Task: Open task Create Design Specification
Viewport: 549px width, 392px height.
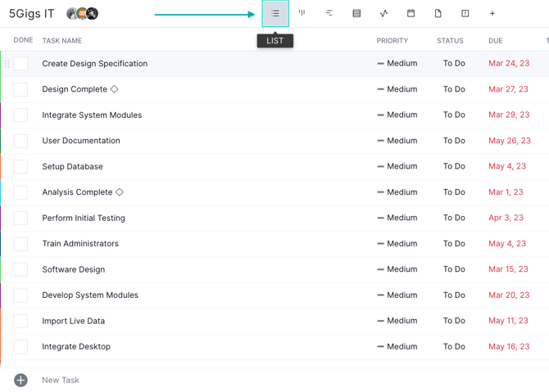Action: click(95, 64)
